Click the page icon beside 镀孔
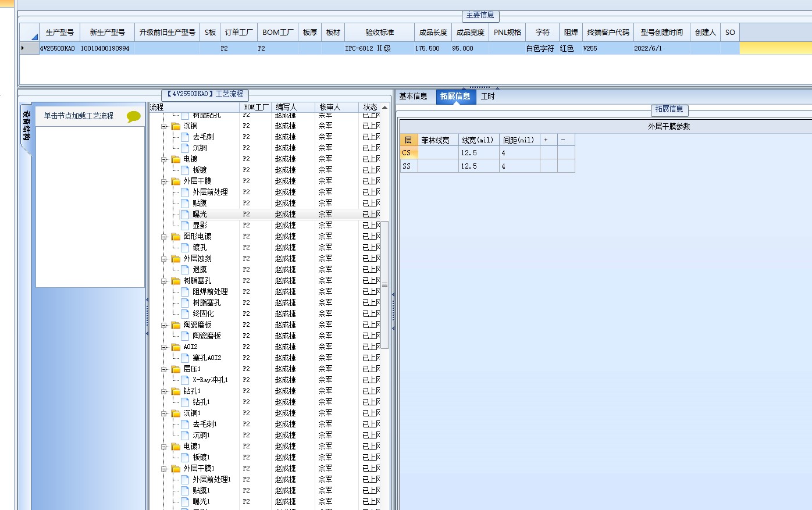 click(185, 248)
